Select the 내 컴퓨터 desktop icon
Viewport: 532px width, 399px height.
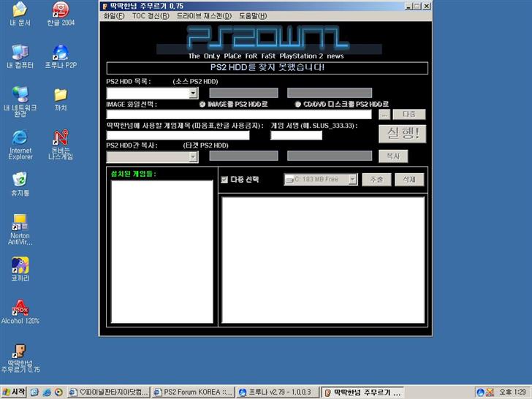click(20, 56)
